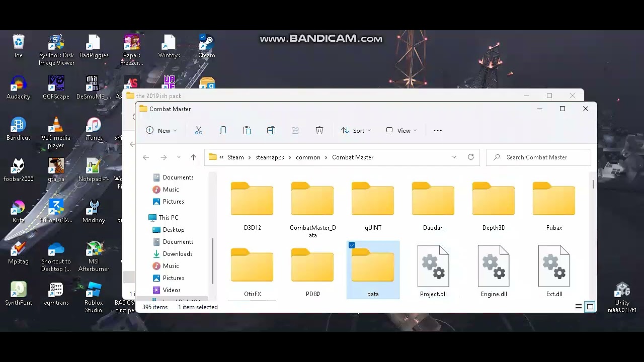Expand the address bar history dropdown

click(x=454, y=157)
